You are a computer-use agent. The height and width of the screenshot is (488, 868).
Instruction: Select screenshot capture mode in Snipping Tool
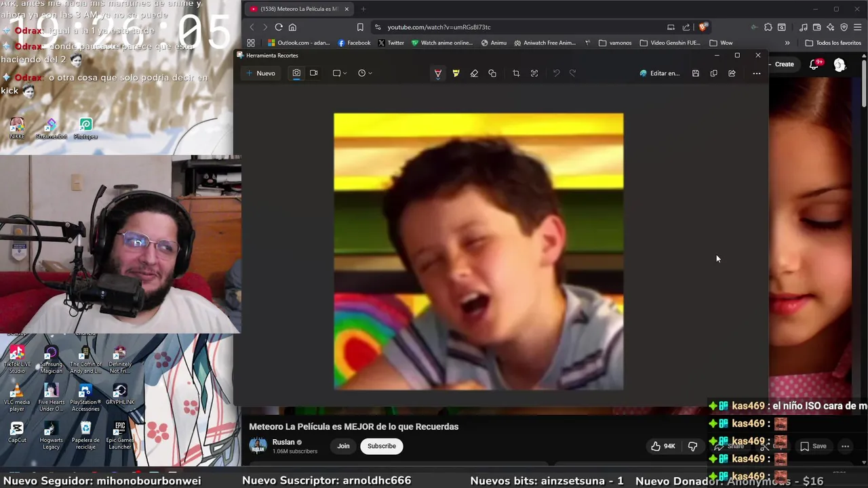pos(296,73)
